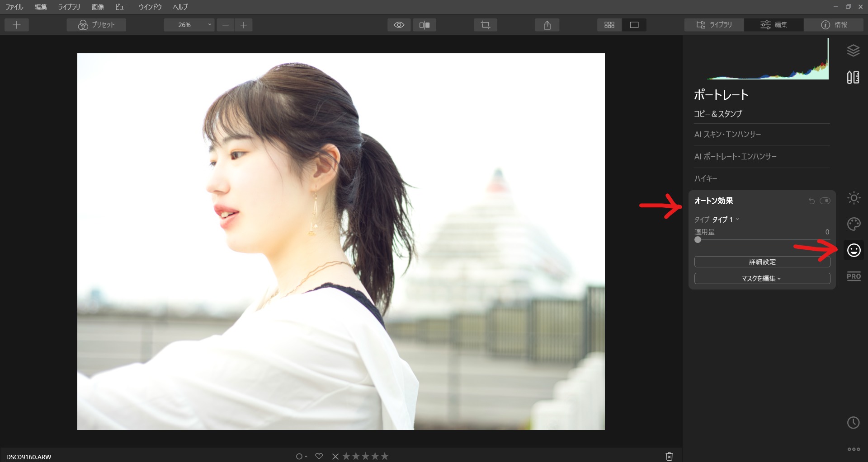Click the 適用量 amount slider handle
868x462 pixels.
[698, 240]
